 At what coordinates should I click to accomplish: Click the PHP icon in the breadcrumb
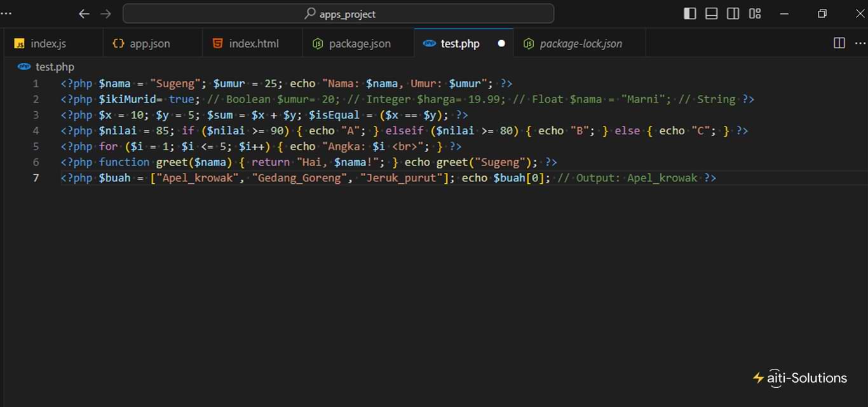point(24,66)
